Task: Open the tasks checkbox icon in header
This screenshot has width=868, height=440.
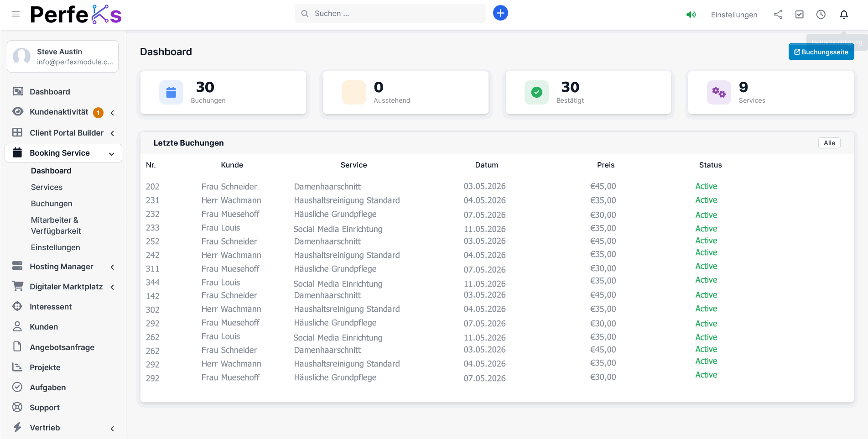Action: (799, 15)
